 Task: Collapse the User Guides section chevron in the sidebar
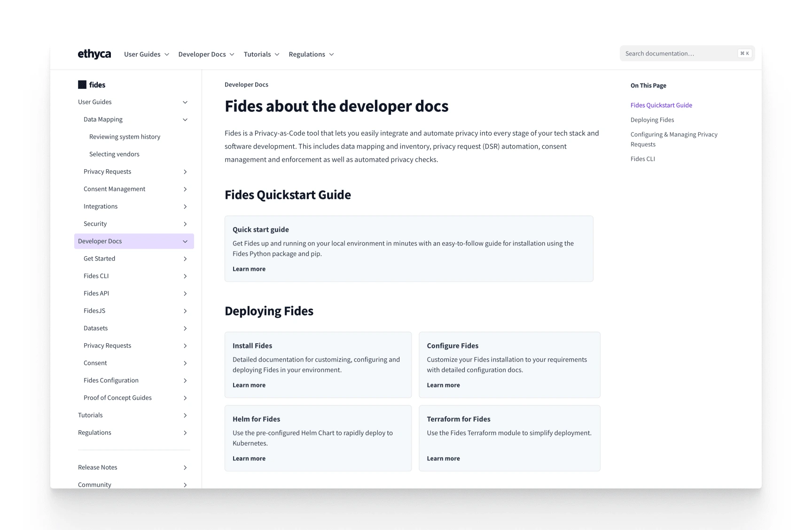(x=185, y=102)
